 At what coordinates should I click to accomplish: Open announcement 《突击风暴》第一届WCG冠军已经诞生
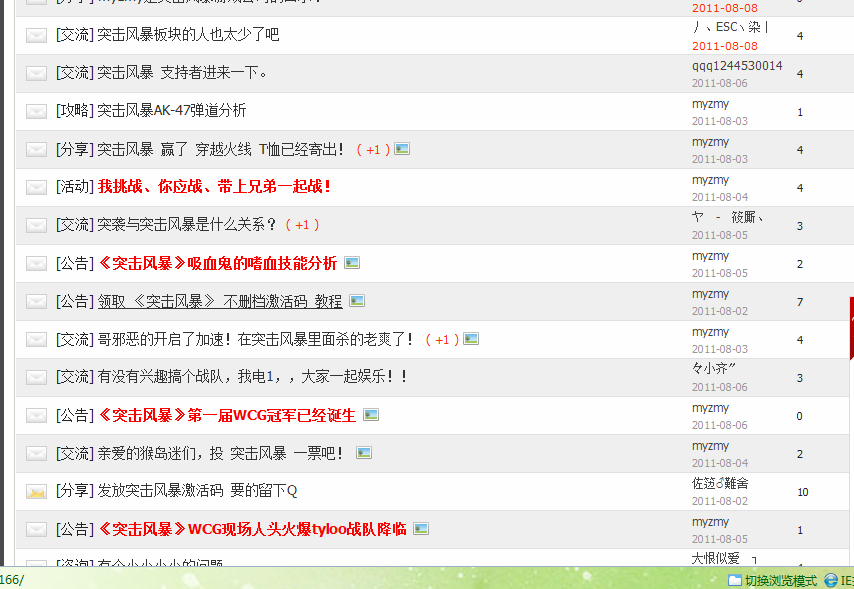[227, 415]
